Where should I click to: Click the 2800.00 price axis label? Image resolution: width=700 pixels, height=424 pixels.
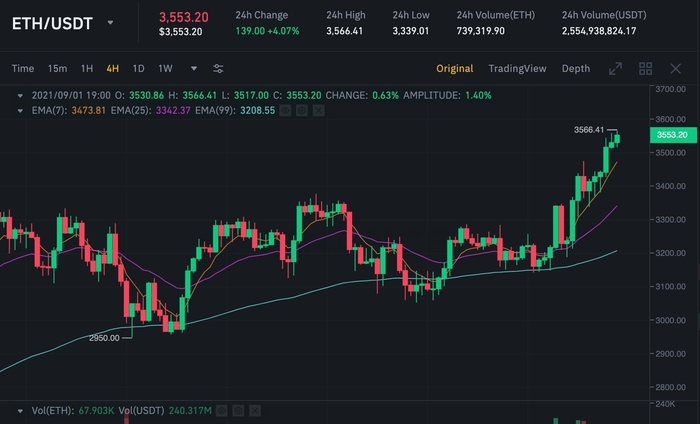tap(670, 387)
